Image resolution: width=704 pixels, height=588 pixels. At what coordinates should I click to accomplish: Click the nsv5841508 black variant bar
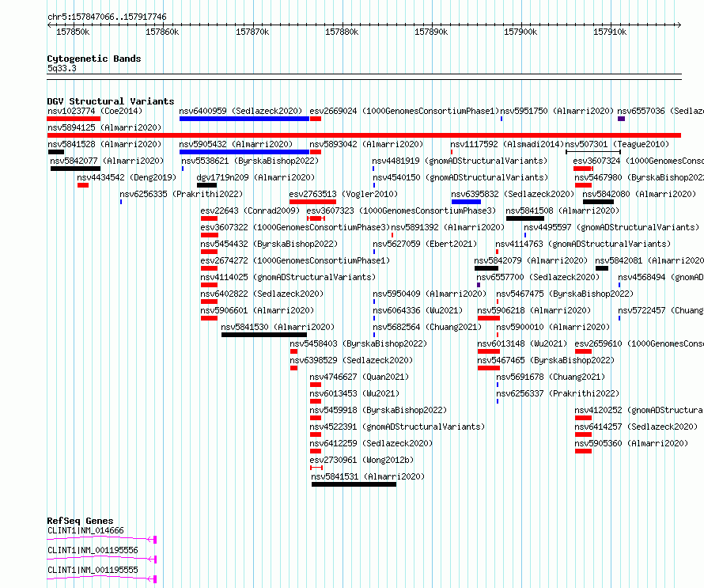pos(525,218)
